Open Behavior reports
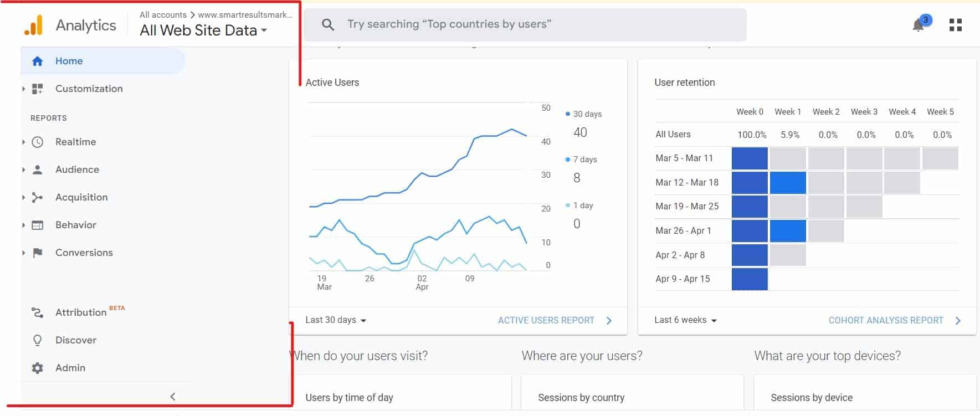 [76, 225]
